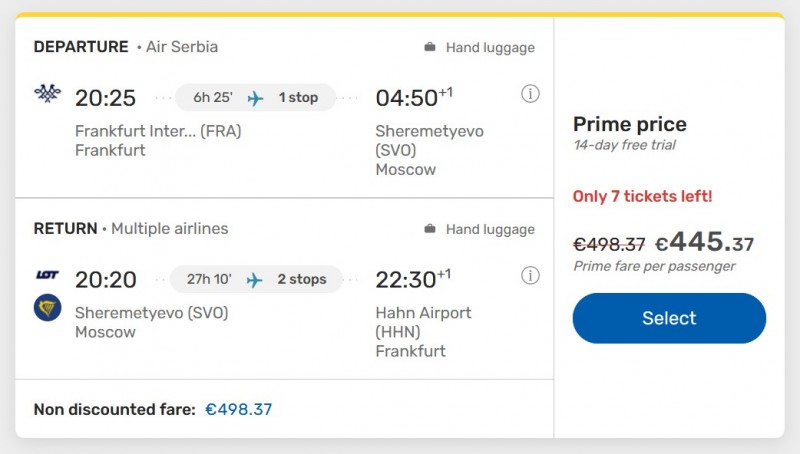Click the 04:50 arrival time
This screenshot has height=454, width=800.
click(x=407, y=98)
